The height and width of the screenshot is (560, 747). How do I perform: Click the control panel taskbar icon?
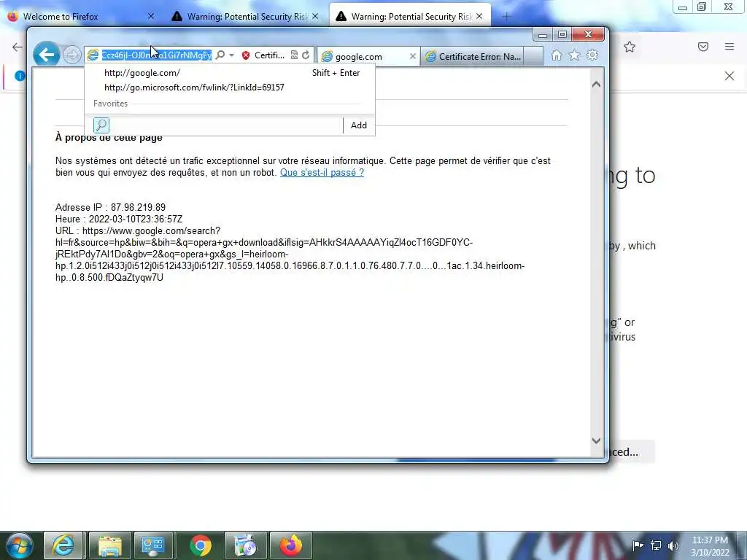(153, 545)
